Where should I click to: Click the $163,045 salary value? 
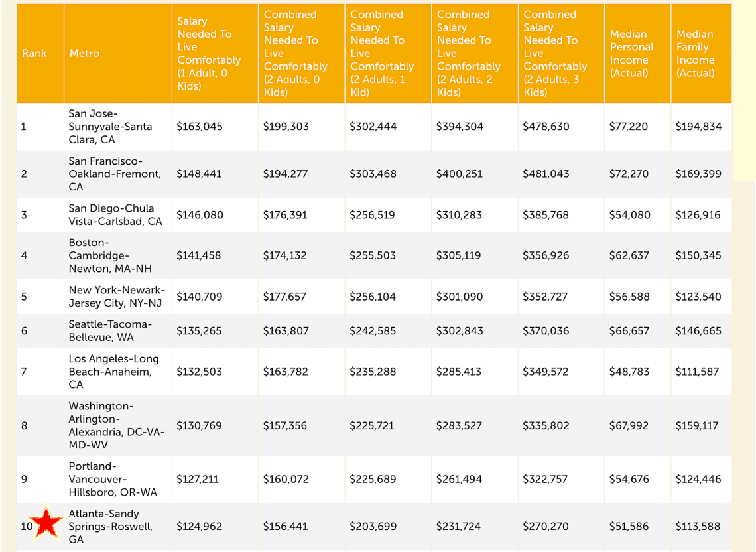pos(200,126)
